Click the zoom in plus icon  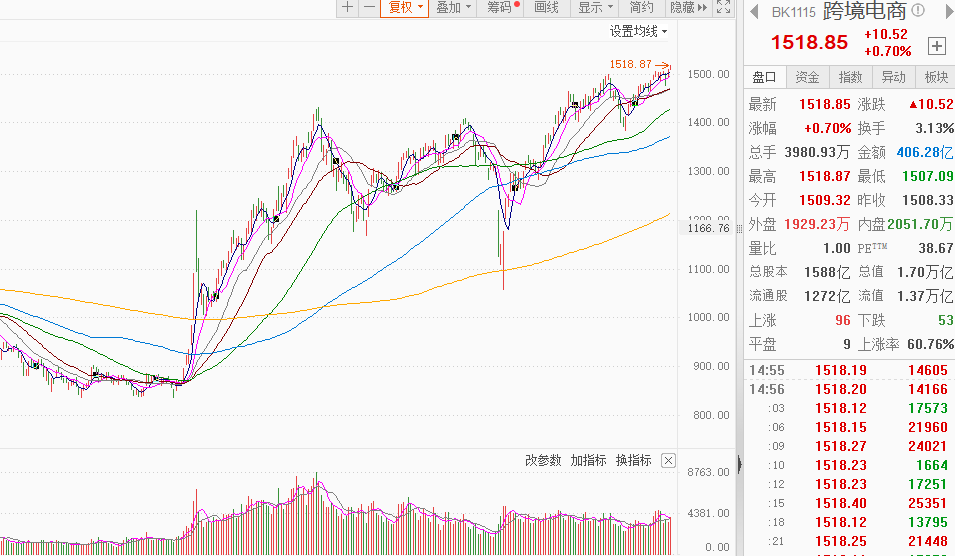(x=347, y=7)
